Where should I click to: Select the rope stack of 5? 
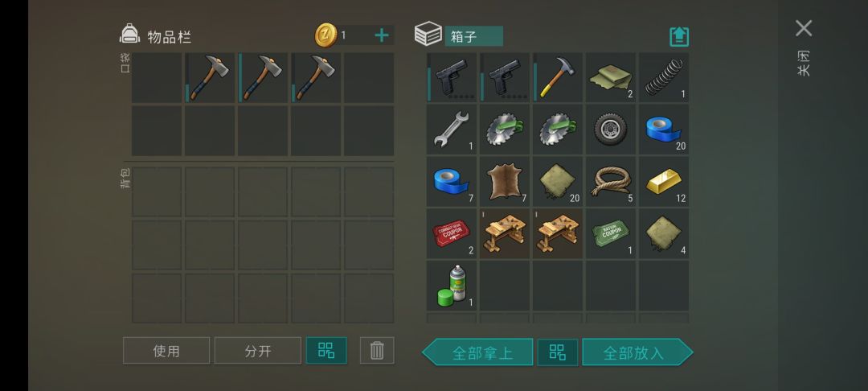click(611, 181)
